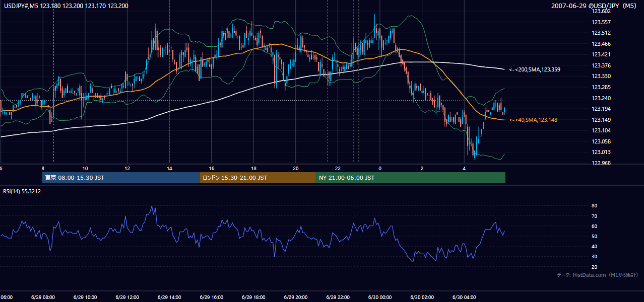This screenshot has height=302, width=644.
Task: Click the 6/30 04:00 time label
Action: coord(464,297)
